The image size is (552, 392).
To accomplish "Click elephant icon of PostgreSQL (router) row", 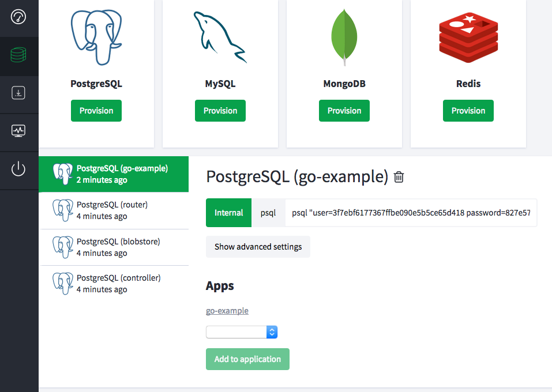I will pos(63,210).
